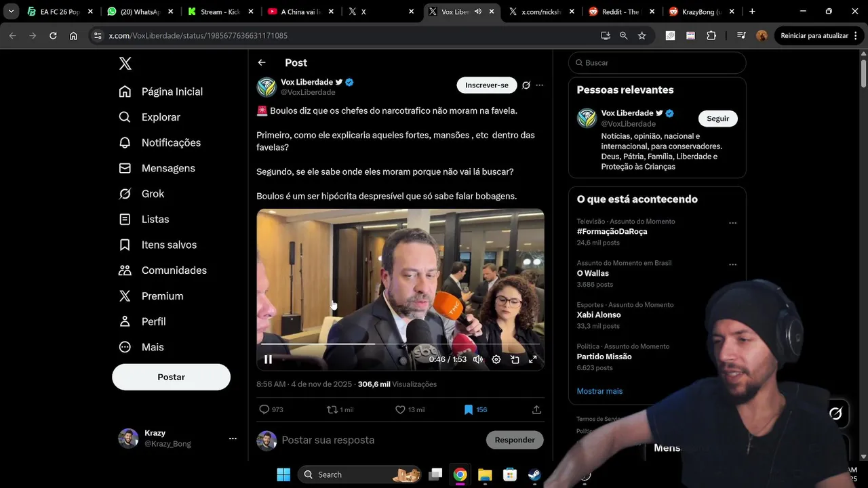Open Windows Start menu
868x488 pixels.
(x=283, y=474)
